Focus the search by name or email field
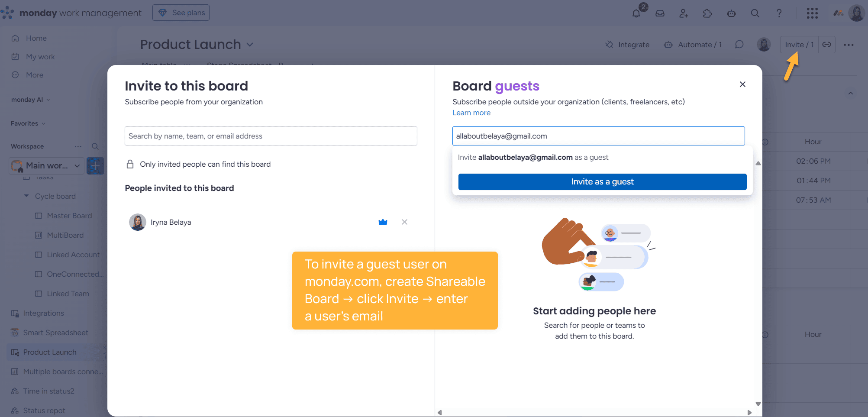868x417 pixels. click(x=271, y=136)
